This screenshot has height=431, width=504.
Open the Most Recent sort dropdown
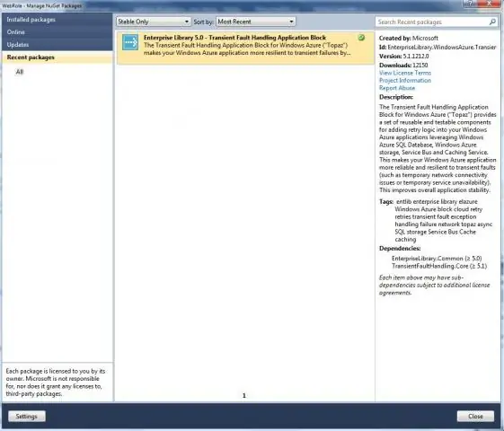tap(256, 22)
